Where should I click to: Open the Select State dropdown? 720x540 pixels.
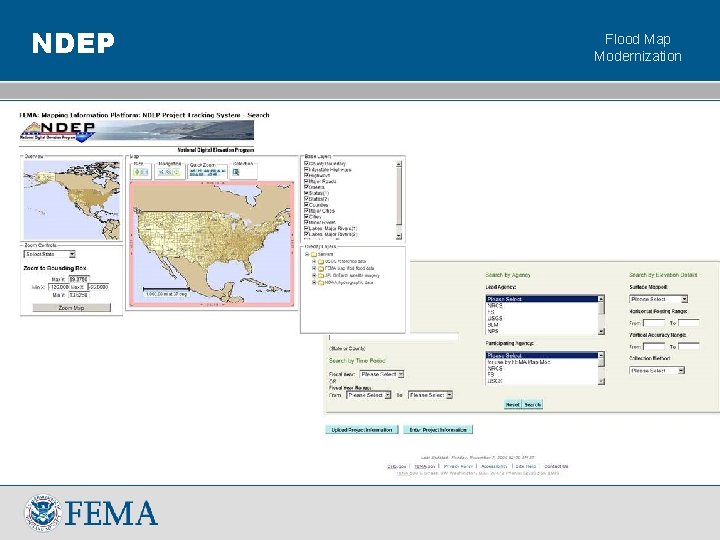[50, 254]
